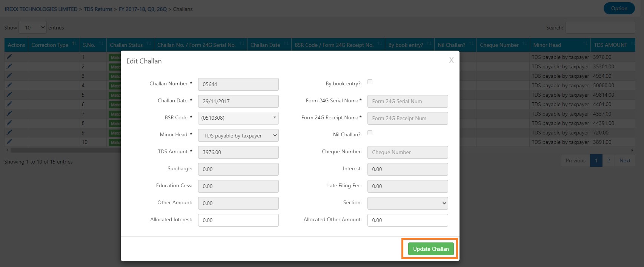Change the Show entries count dropdown
The height and width of the screenshot is (267, 644).
33,28
